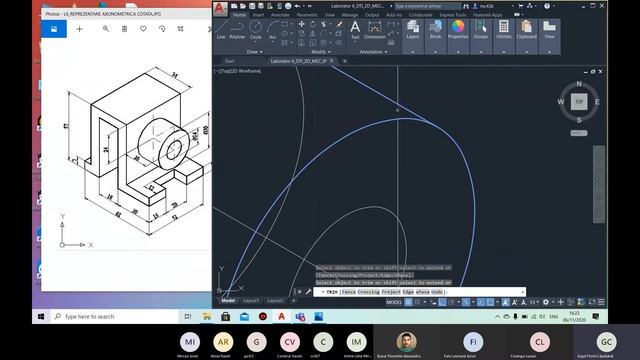This screenshot has height=360, width=640.
Task: Open the Clipboard panel button
Action: (527, 29)
